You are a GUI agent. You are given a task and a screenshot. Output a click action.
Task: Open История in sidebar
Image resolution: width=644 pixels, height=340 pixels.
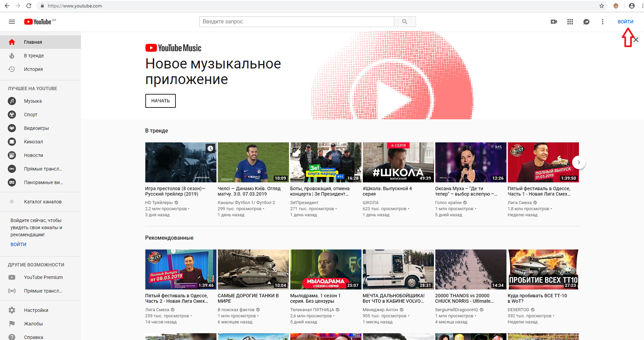coord(40,69)
